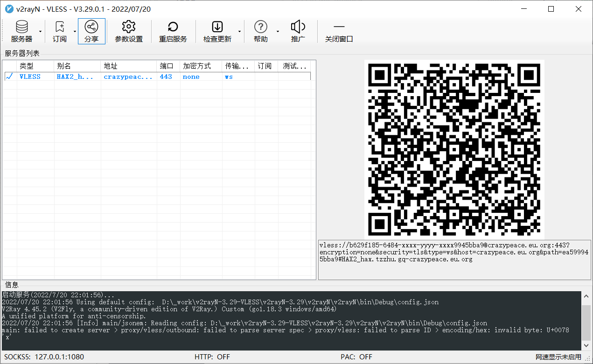The image size is (593, 364).
Task: Sort by 地址 column header
Action: click(129, 66)
